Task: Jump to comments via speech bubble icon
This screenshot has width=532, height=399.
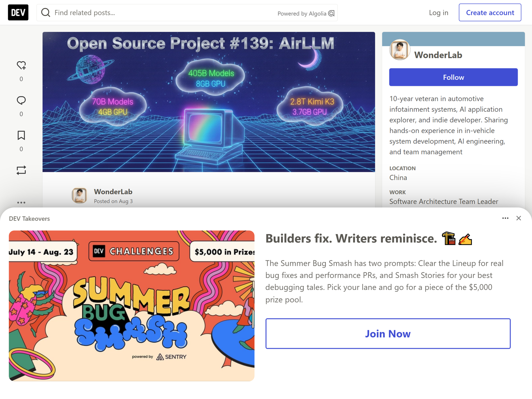Action: (x=21, y=100)
